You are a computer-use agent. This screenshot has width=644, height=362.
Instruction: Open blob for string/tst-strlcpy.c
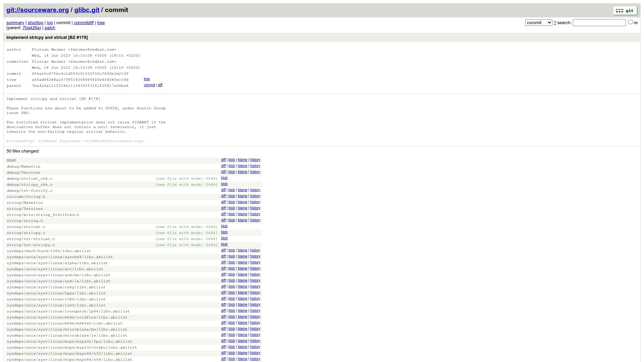click(x=224, y=244)
